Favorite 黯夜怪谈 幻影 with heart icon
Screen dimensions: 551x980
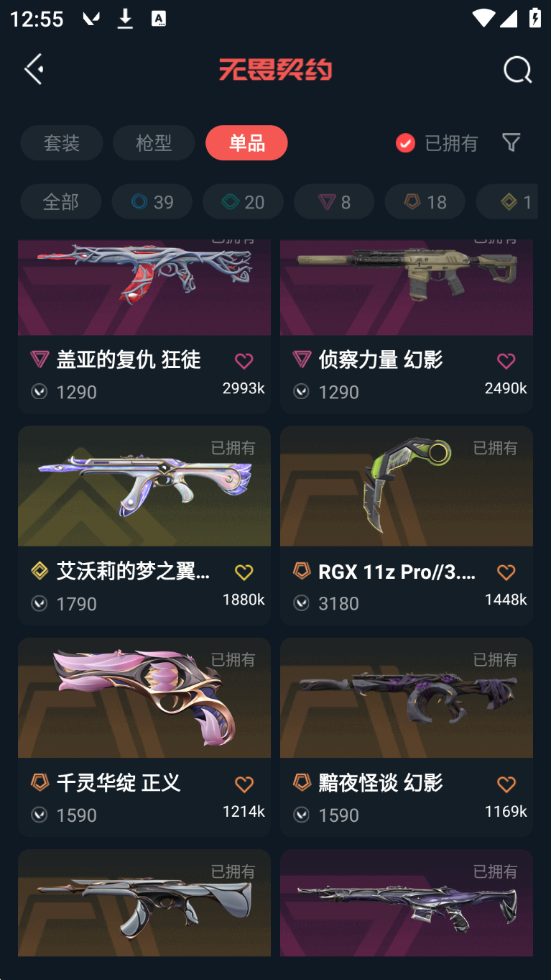pos(506,784)
